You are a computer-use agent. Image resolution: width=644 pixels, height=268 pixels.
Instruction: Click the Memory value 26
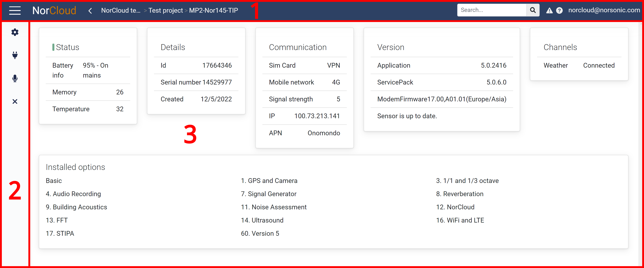click(x=120, y=92)
